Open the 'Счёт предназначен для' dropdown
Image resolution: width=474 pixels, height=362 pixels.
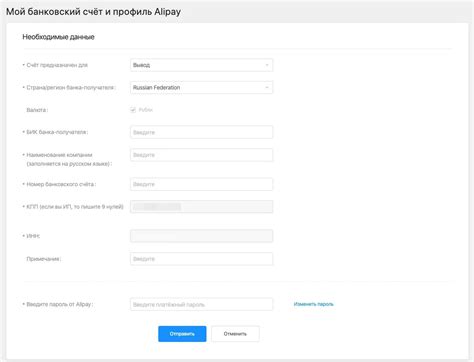201,65
